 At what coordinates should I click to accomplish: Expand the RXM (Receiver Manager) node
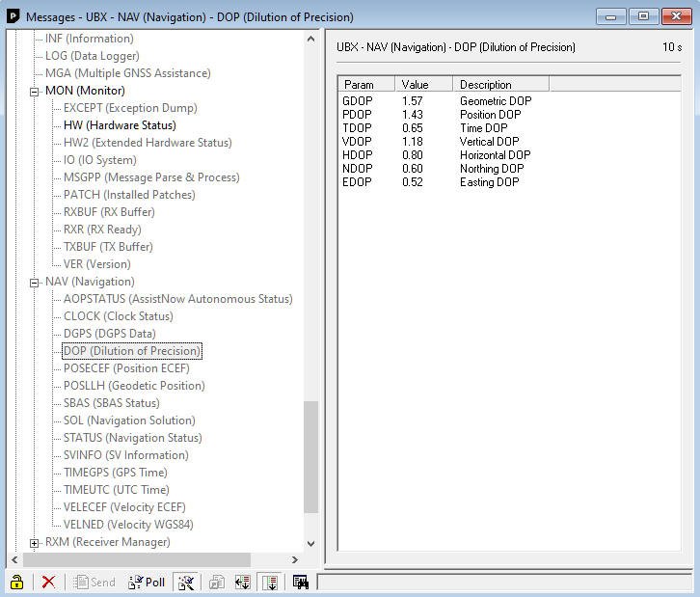[35, 543]
